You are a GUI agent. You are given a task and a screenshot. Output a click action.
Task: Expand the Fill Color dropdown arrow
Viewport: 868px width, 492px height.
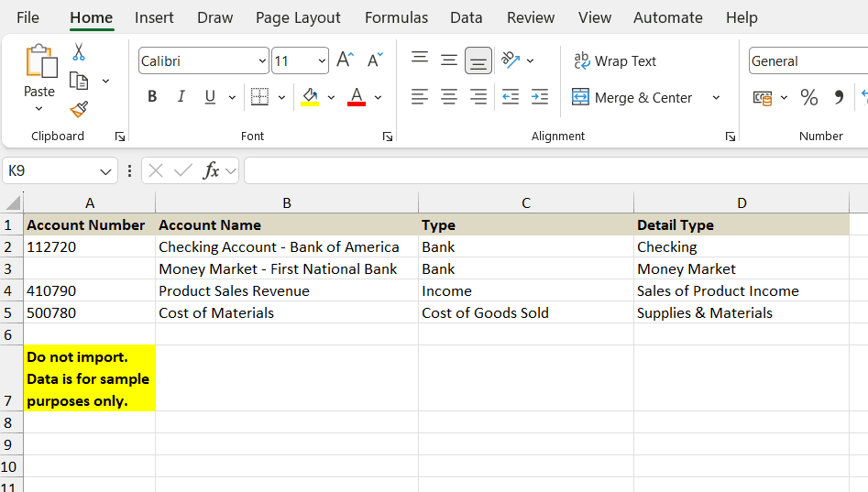331,97
